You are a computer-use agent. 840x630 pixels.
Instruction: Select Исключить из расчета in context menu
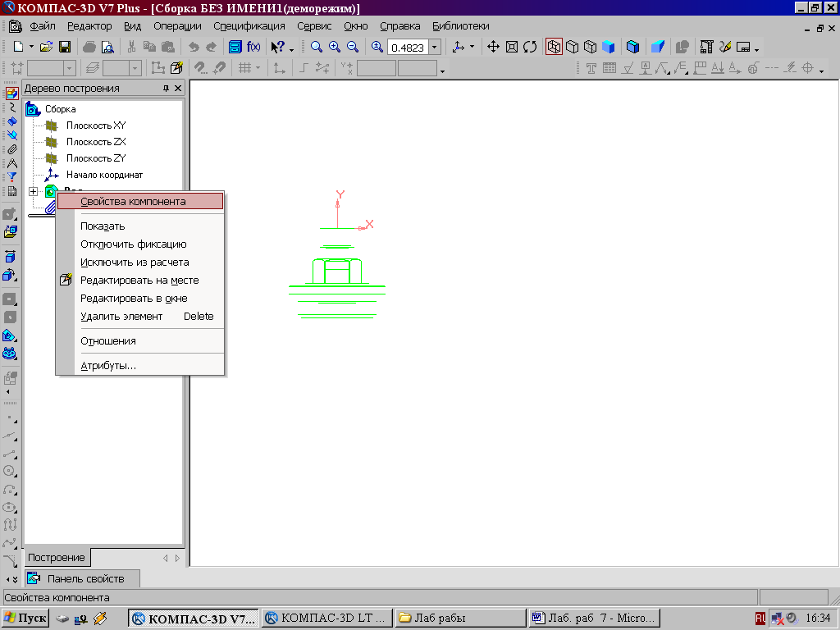139,262
